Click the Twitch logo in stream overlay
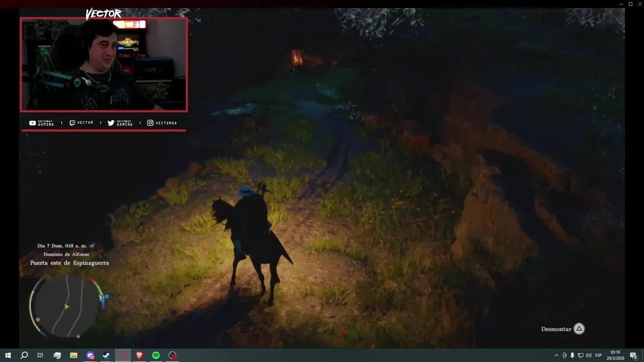 pos(72,123)
